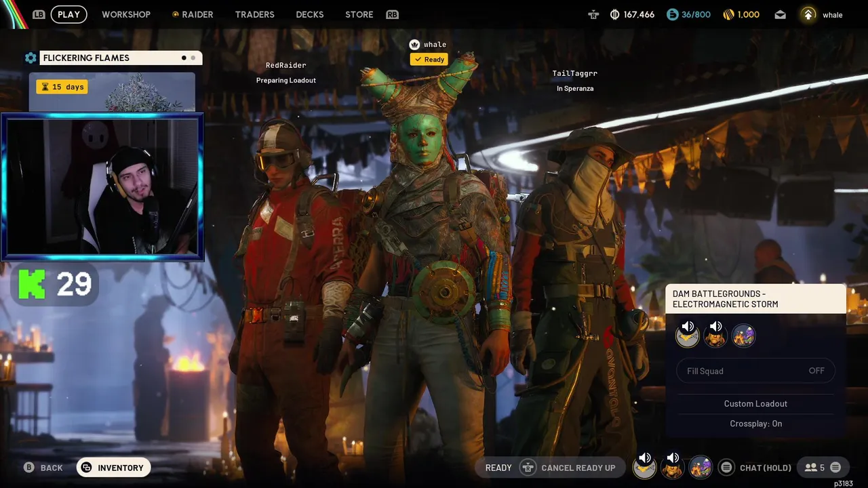Click the controller stick icon before CANCEL READY UP

click(x=528, y=468)
